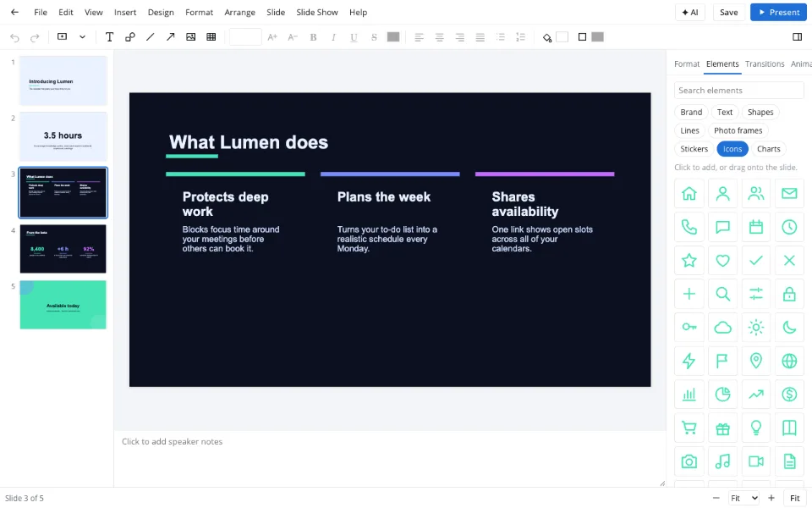Toggle numbered list
This screenshot has height=508, width=812.
(x=521, y=36)
